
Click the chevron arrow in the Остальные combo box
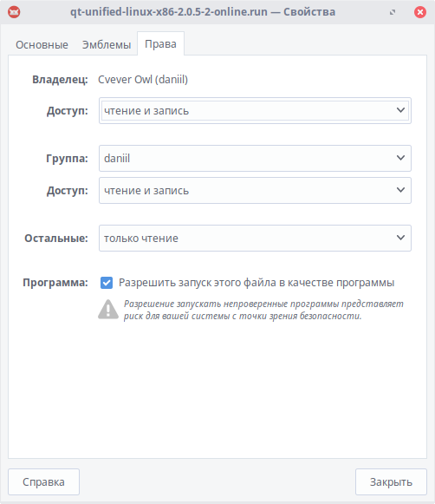coord(400,238)
